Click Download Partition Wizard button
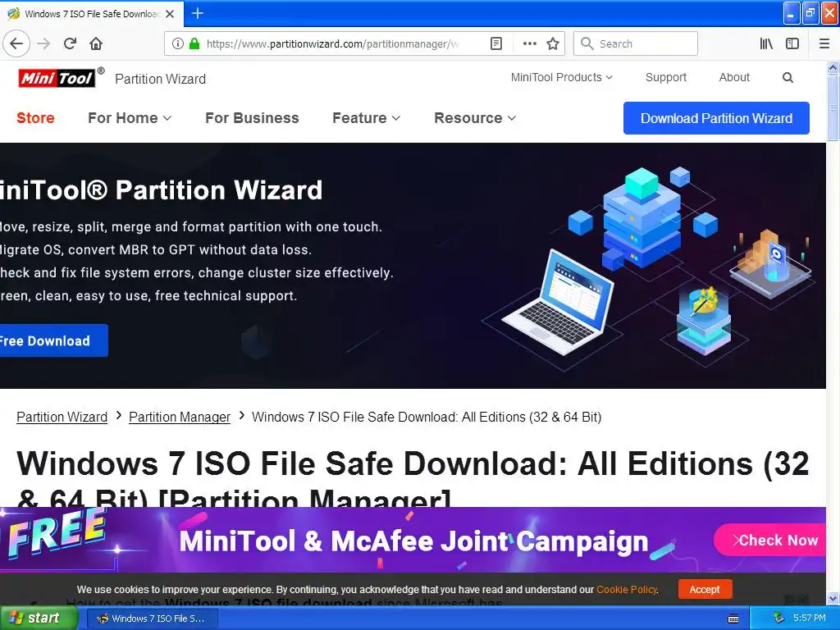This screenshot has height=630, width=840. point(716,118)
